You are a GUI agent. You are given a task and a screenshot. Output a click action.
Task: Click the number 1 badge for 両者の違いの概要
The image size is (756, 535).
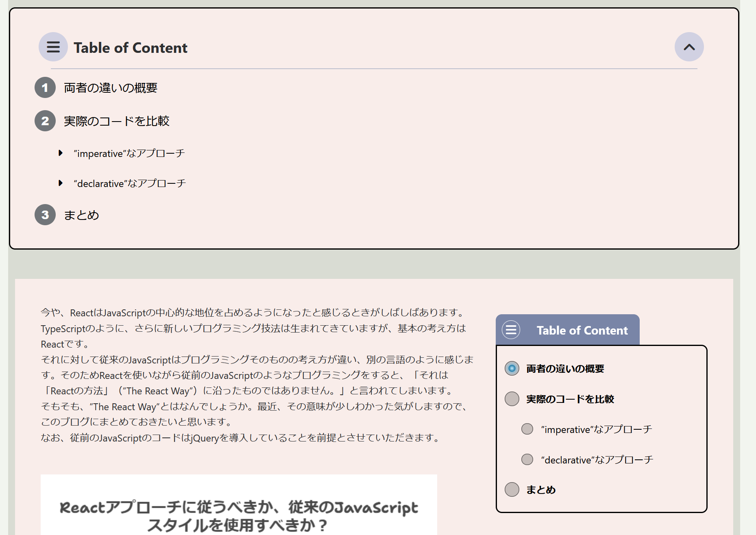pyautogui.click(x=45, y=87)
